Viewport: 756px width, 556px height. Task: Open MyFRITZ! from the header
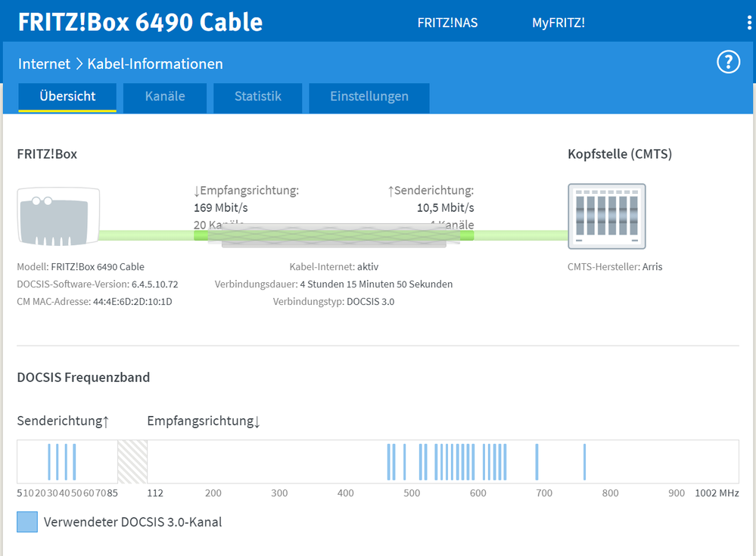pyautogui.click(x=558, y=23)
